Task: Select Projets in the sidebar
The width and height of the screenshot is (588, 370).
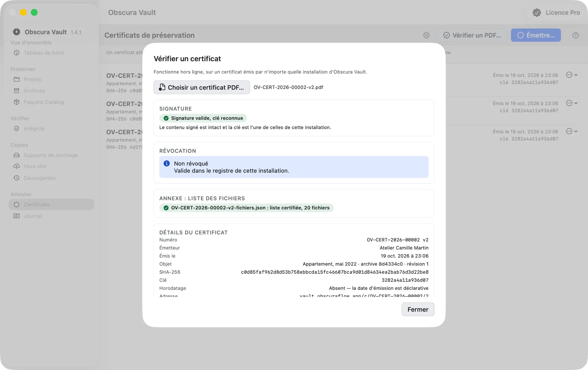Action: [x=51, y=79]
